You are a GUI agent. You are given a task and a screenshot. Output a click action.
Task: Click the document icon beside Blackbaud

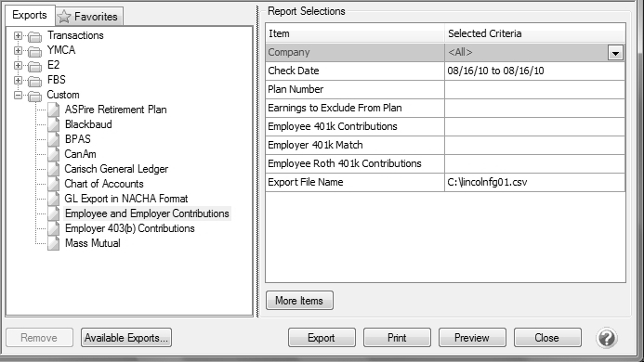53,124
